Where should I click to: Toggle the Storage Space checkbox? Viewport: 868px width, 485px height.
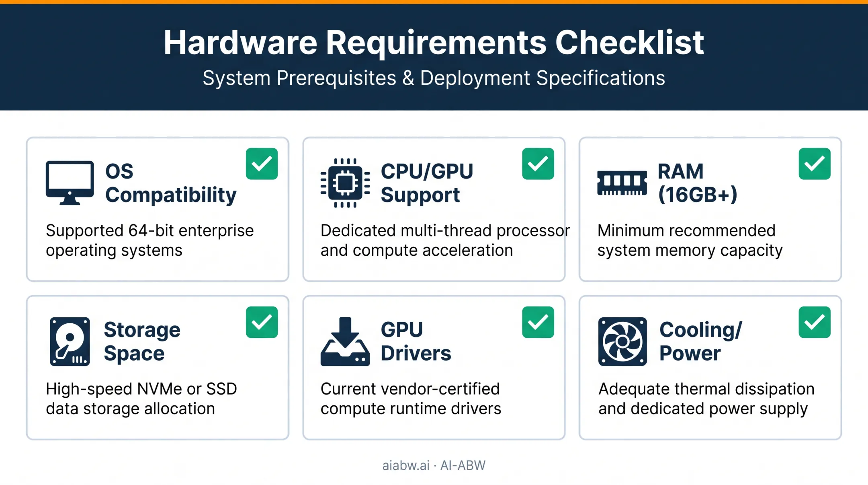tap(262, 322)
